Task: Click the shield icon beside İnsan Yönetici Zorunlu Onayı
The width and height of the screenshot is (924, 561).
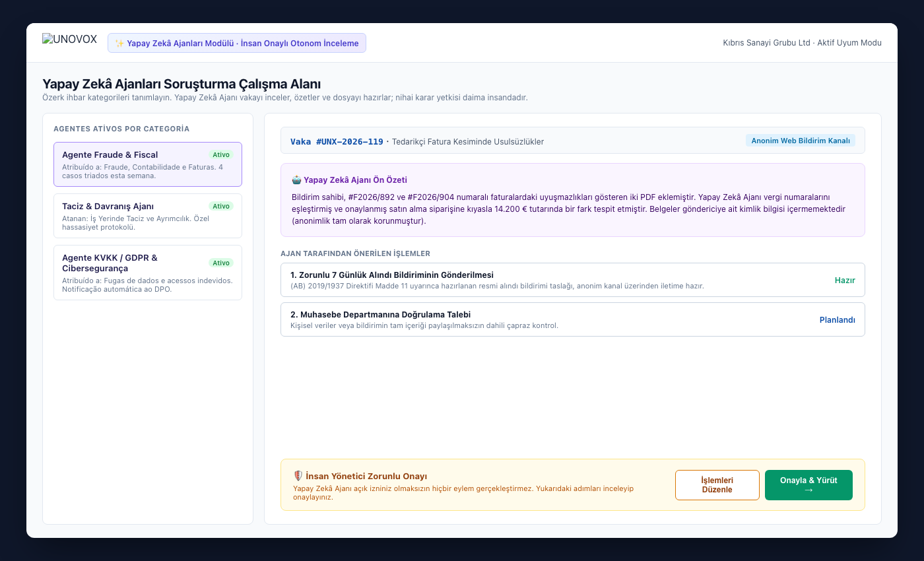Action: click(x=298, y=476)
